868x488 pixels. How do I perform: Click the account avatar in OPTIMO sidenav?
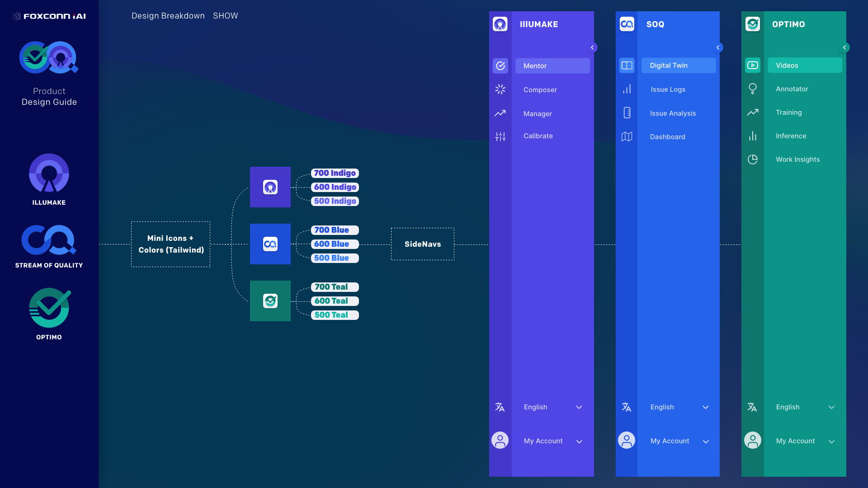[753, 441]
